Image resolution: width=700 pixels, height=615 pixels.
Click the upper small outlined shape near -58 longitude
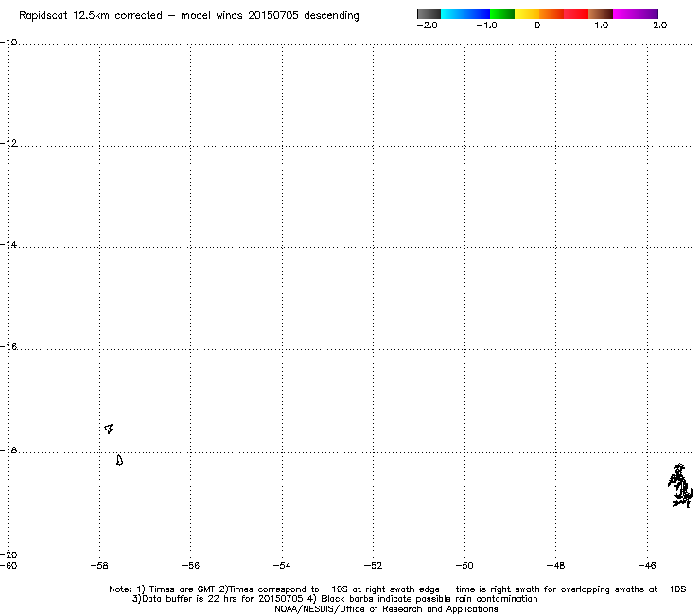[x=109, y=429]
